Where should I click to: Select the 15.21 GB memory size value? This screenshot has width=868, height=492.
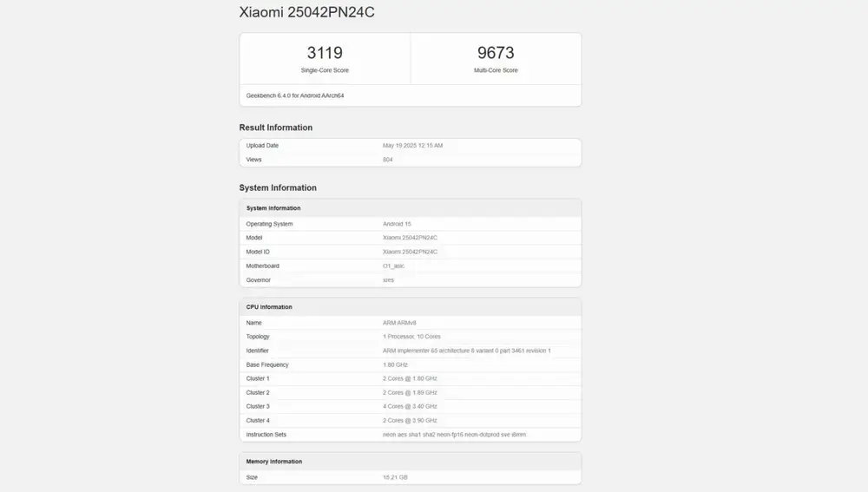[395, 477]
